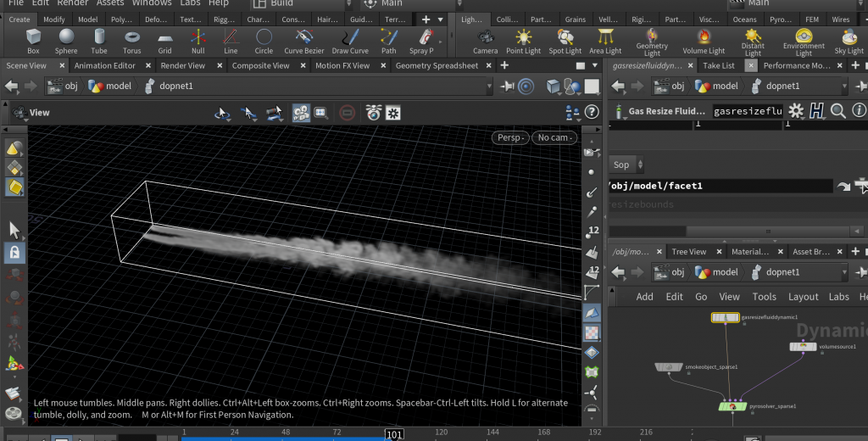Add a Geometry Light
The width and height of the screenshot is (868, 441).
click(652, 42)
